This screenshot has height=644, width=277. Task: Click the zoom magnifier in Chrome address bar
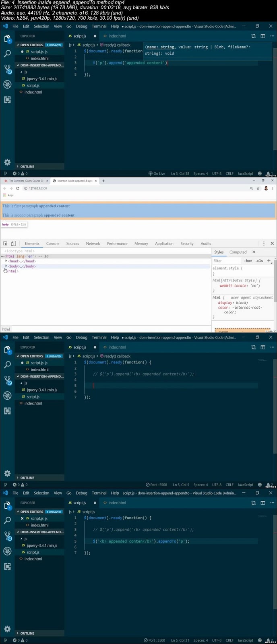tap(251, 188)
